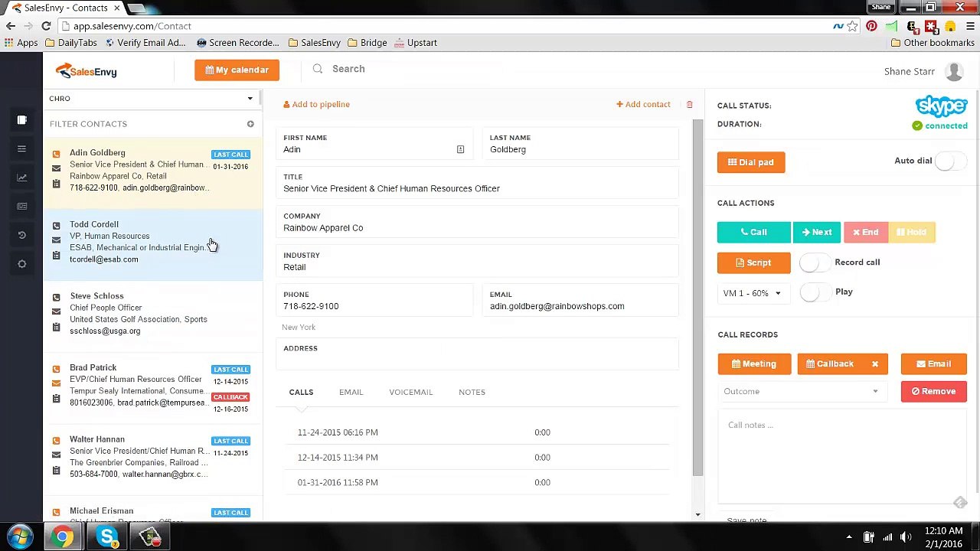
Task: Clear the Callback with its X icon
Action: coord(874,364)
